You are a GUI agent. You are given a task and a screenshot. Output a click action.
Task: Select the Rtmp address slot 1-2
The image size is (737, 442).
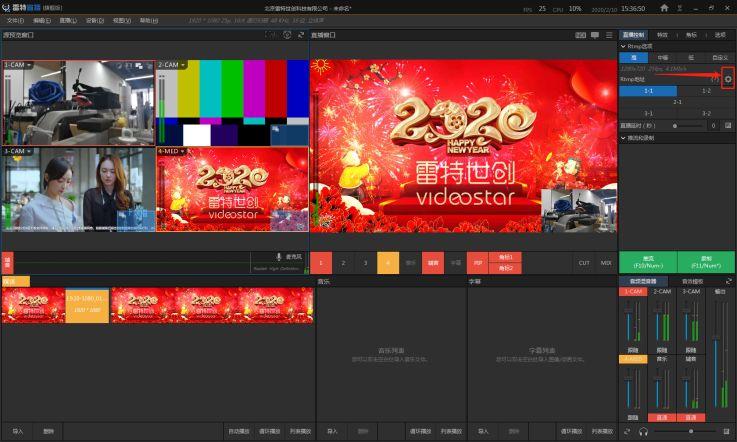[706, 91]
